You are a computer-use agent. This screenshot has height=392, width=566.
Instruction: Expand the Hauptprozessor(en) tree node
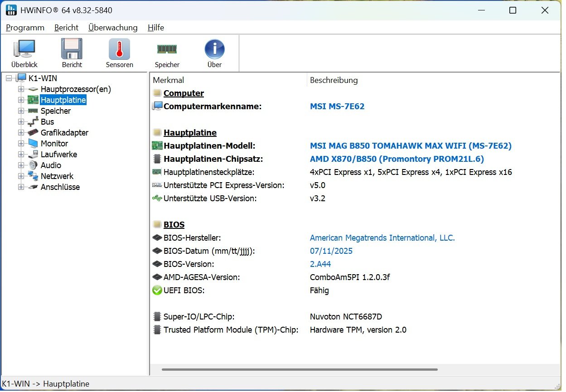21,89
